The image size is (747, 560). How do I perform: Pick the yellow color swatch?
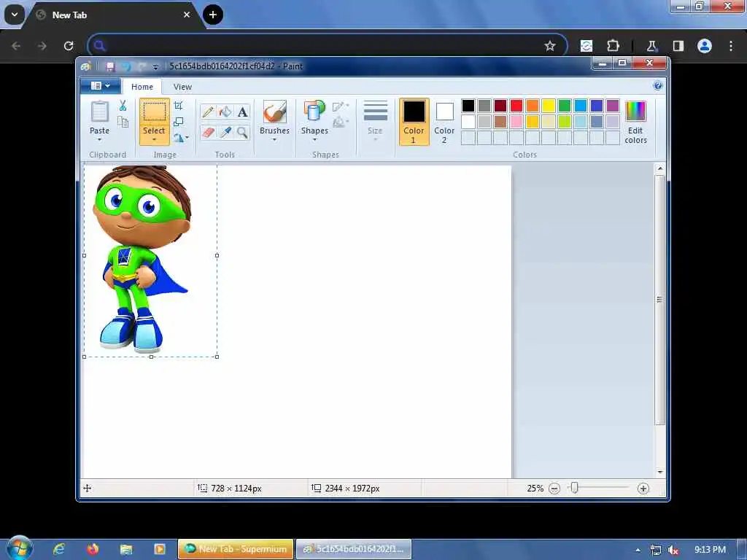coord(549,106)
